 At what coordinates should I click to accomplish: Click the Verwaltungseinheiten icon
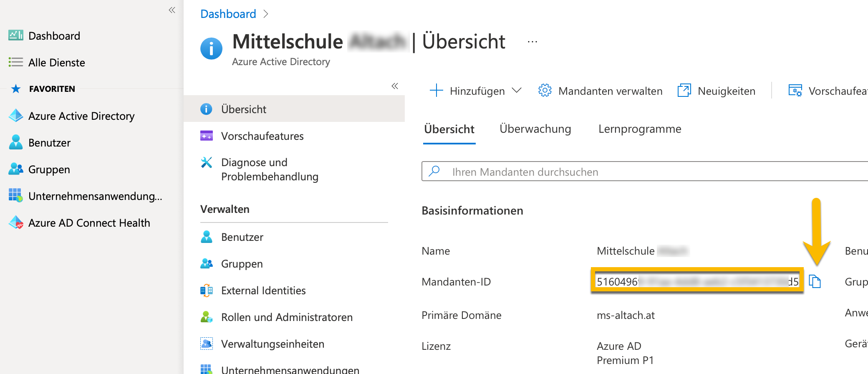tap(207, 344)
